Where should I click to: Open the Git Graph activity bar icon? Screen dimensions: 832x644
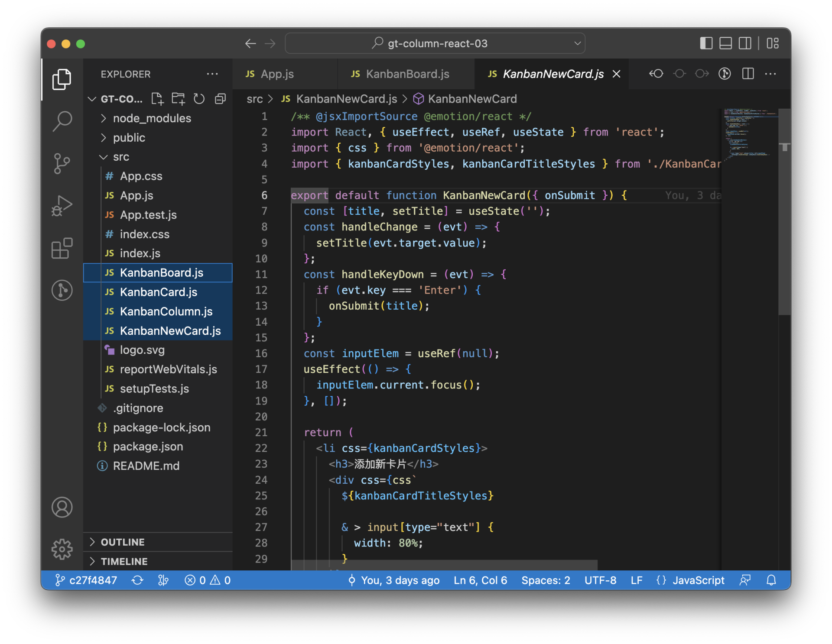62,290
